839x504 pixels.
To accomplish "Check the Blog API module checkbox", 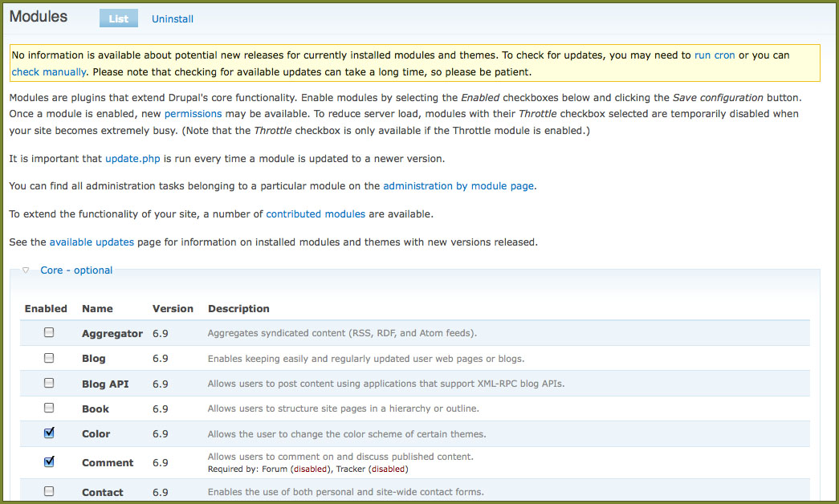I will (x=49, y=383).
